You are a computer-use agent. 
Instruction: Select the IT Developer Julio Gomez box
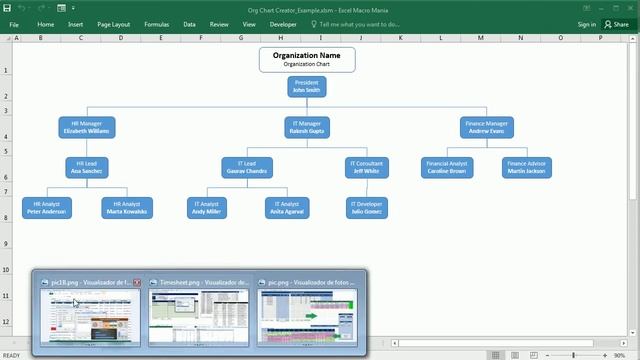coord(367,208)
